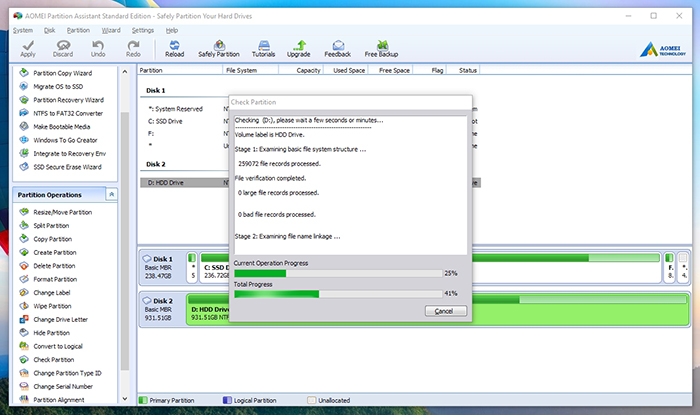
Task: Click the Upgrade toolbar icon
Action: point(299,49)
